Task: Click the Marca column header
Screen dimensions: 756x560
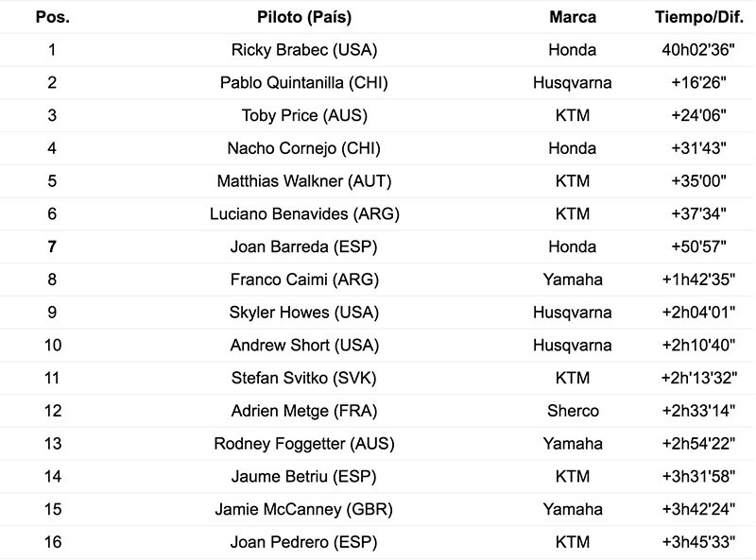Action: (572, 17)
